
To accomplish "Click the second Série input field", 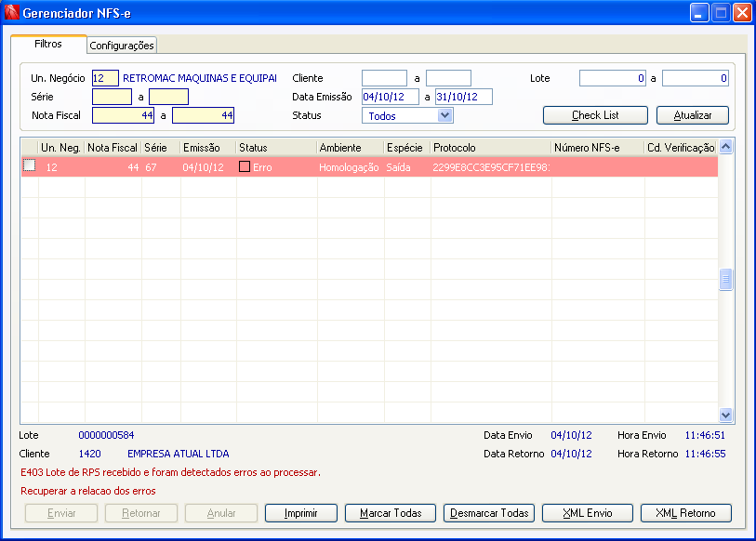I will pos(168,97).
